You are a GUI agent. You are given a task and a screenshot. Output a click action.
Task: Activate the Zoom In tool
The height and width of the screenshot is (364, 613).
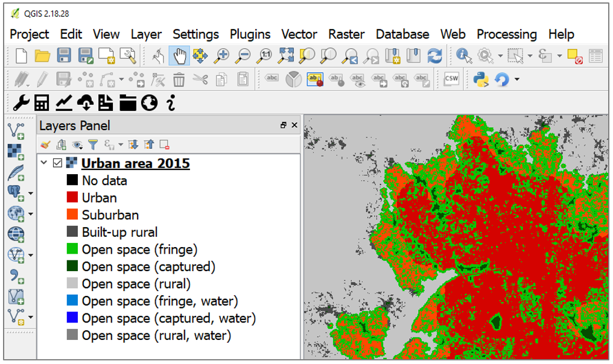pyautogui.click(x=221, y=55)
